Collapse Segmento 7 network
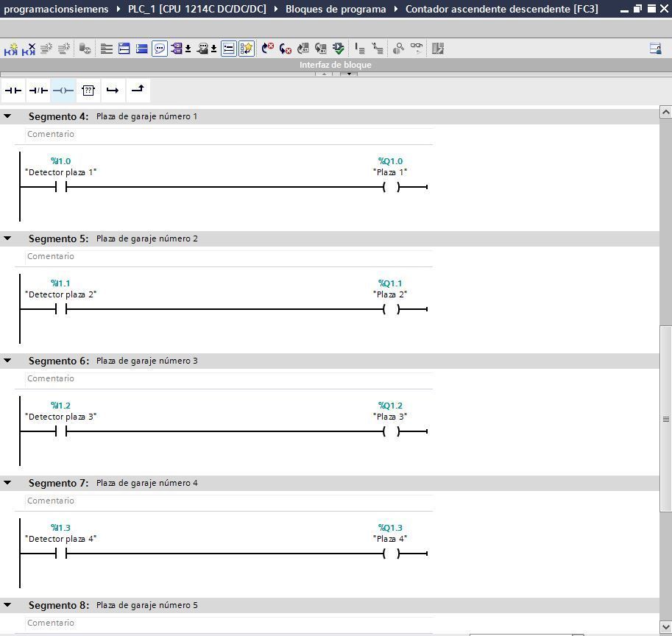 [7, 483]
